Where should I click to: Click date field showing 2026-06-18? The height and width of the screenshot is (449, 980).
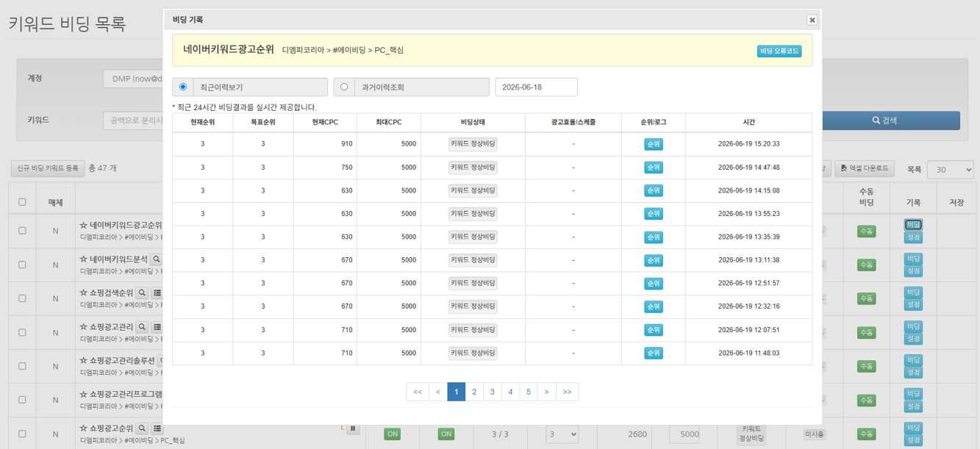(536, 87)
